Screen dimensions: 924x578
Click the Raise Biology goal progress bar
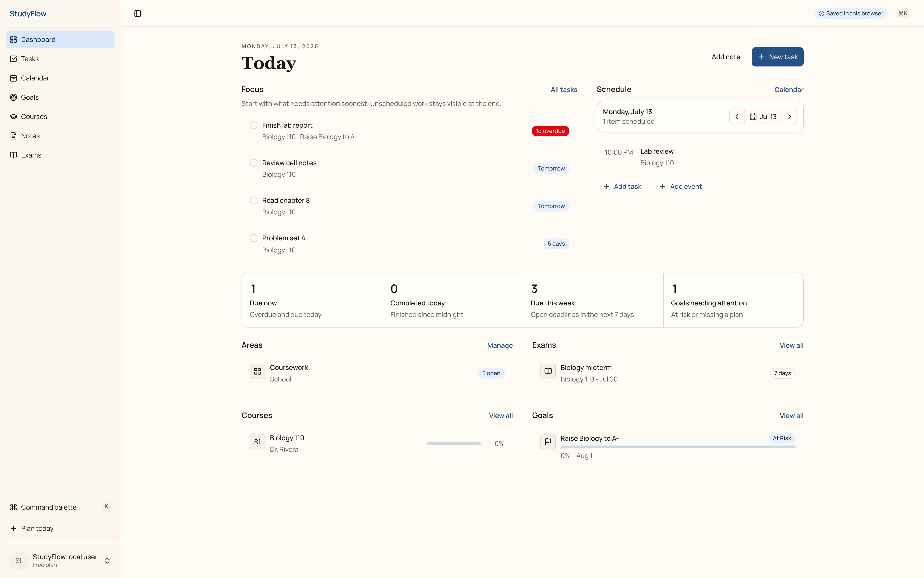point(678,447)
